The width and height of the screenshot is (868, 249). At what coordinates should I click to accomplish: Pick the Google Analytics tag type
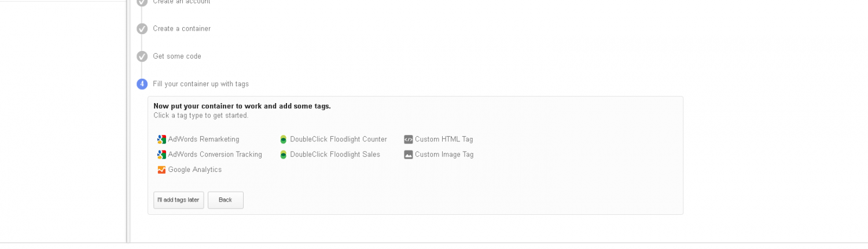coord(195,170)
